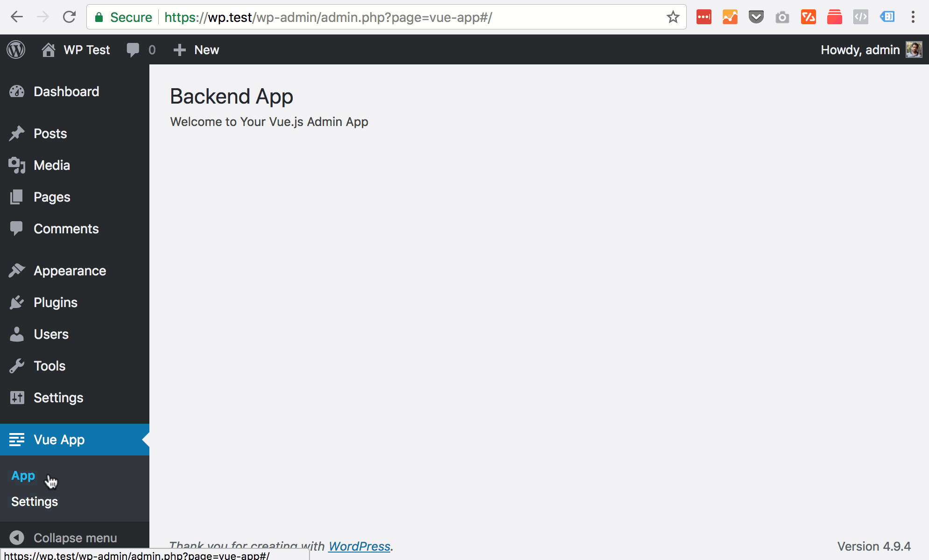Image resolution: width=929 pixels, height=560 pixels.
Task: Expand the Comments menu item
Action: pos(66,229)
